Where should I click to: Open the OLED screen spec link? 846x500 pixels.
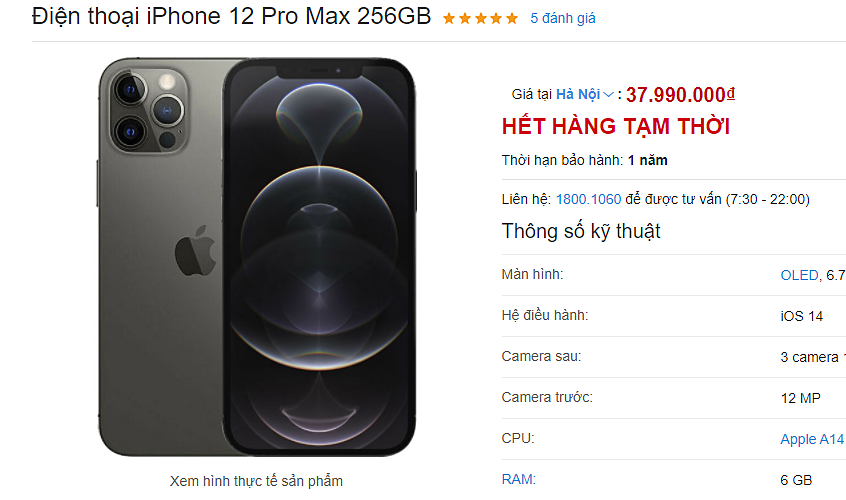coord(799,275)
